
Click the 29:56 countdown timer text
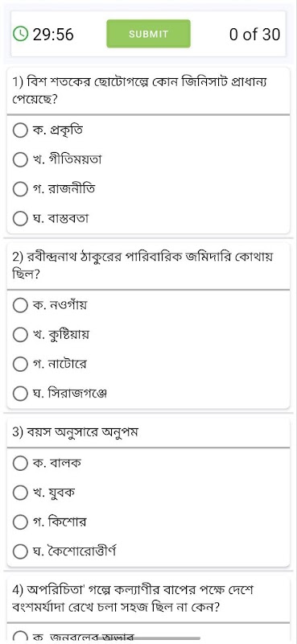point(53,34)
